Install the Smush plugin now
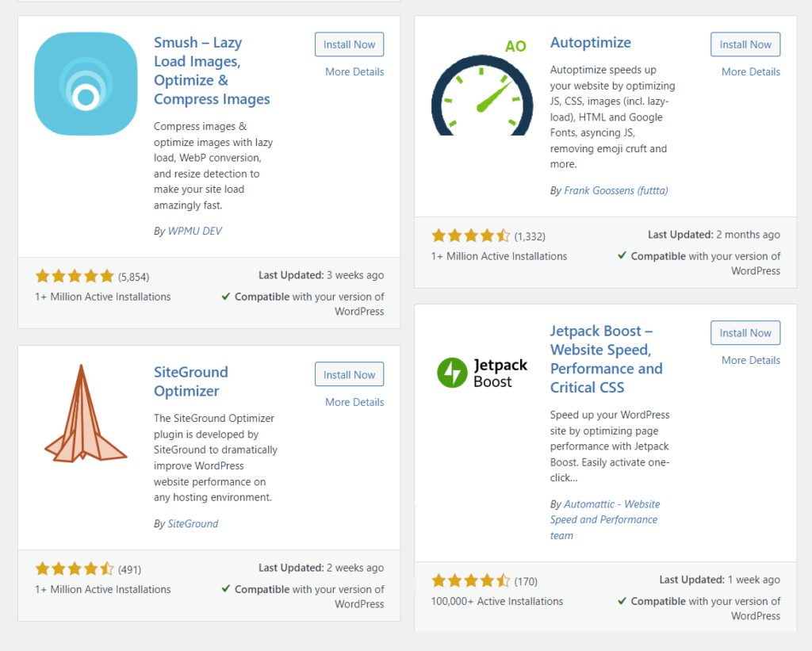The width and height of the screenshot is (812, 651). pyautogui.click(x=349, y=44)
